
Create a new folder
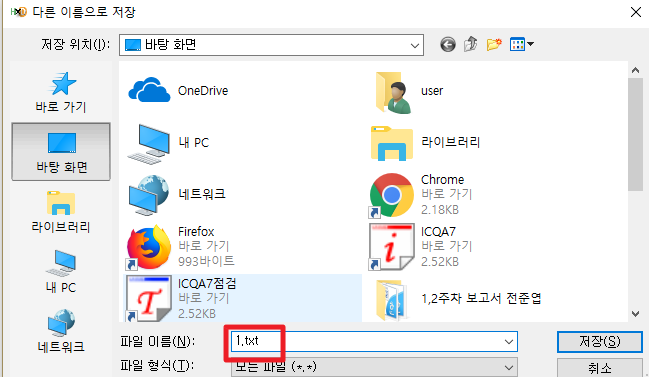[x=494, y=44]
